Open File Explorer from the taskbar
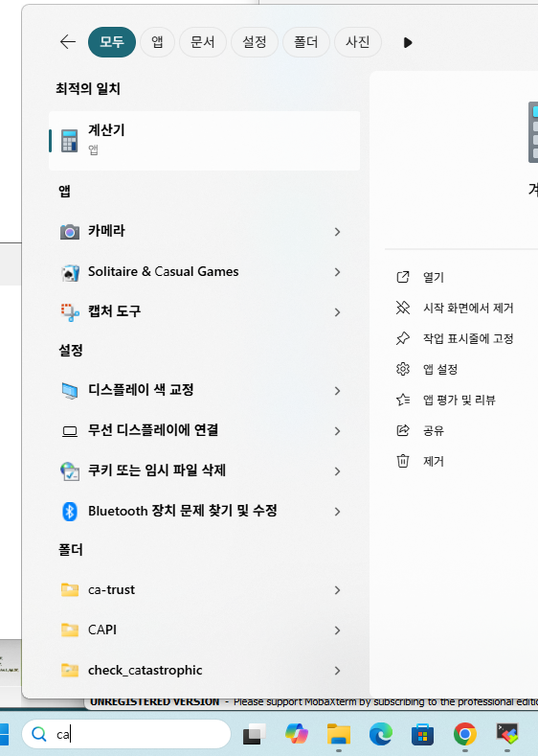538x756 pixels. click(339, 734)
